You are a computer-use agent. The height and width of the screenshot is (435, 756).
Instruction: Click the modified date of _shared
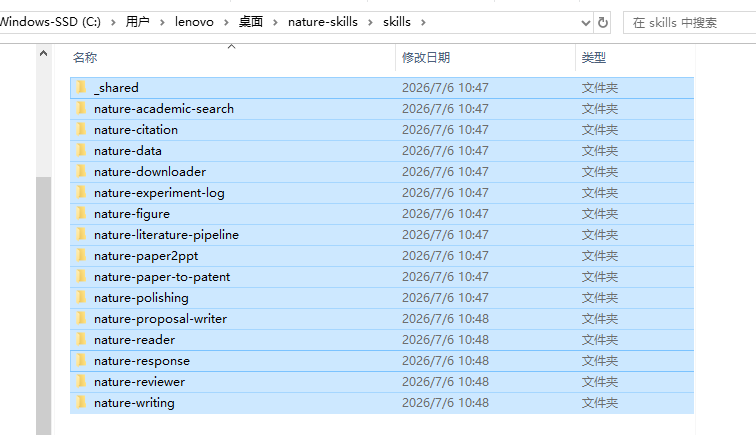click(446, 88)
